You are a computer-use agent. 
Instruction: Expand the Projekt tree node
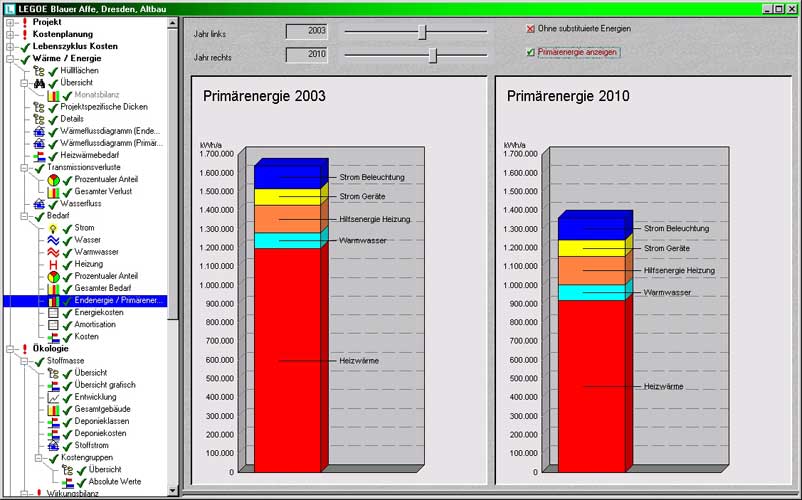coord(9,22)
